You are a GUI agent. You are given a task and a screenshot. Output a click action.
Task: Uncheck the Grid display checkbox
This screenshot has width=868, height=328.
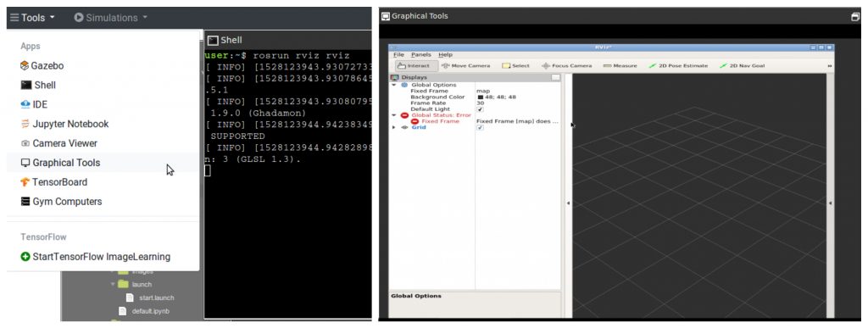pyautogui.click(x=480, y=127)
